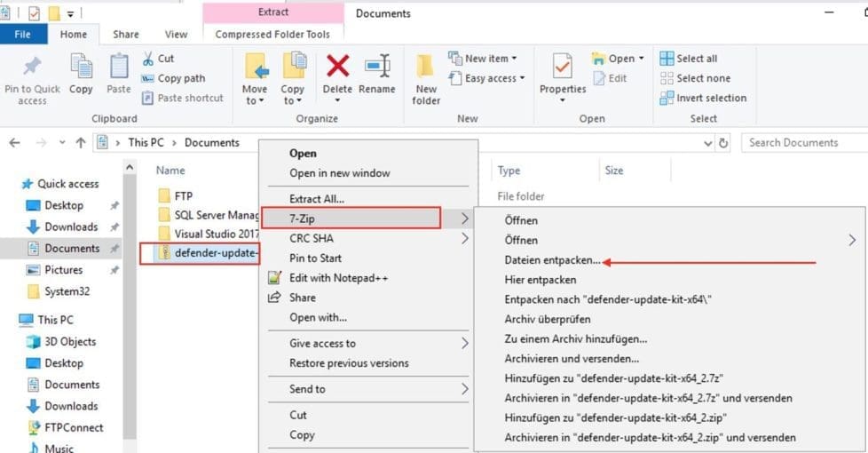The width and height of the screenshot is (868, 453).
Task: Choose Dateien entpacken... from 7-Zip submenu
Action: [x=552, y=261]
